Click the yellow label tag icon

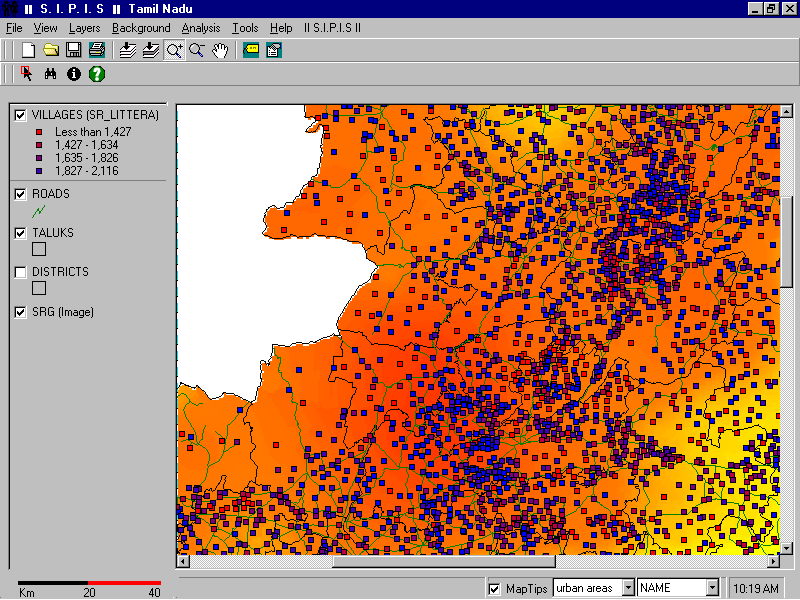(251, 50)
